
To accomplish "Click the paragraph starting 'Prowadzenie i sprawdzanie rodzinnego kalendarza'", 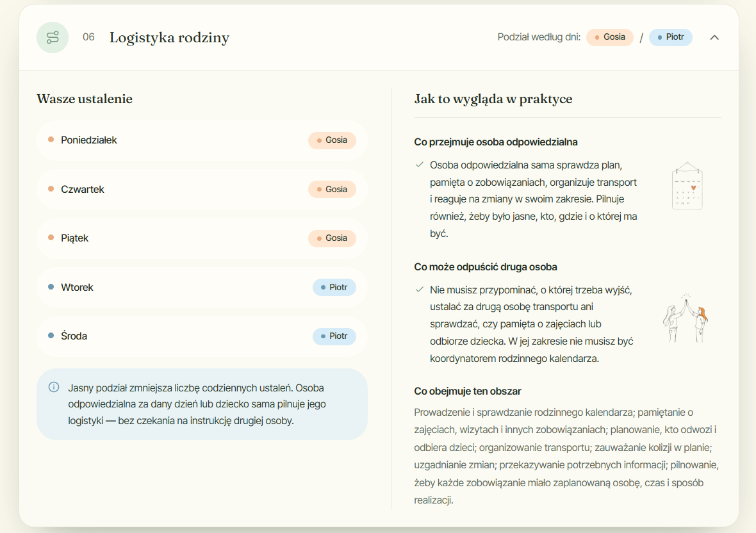I will coord(567,456).
